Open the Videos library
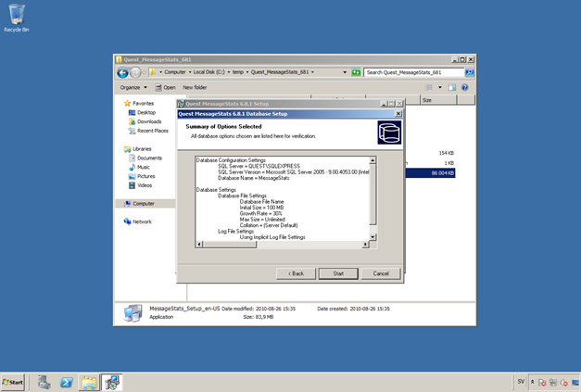The width and height of the screenshot is (581, 392). (141, 185)
